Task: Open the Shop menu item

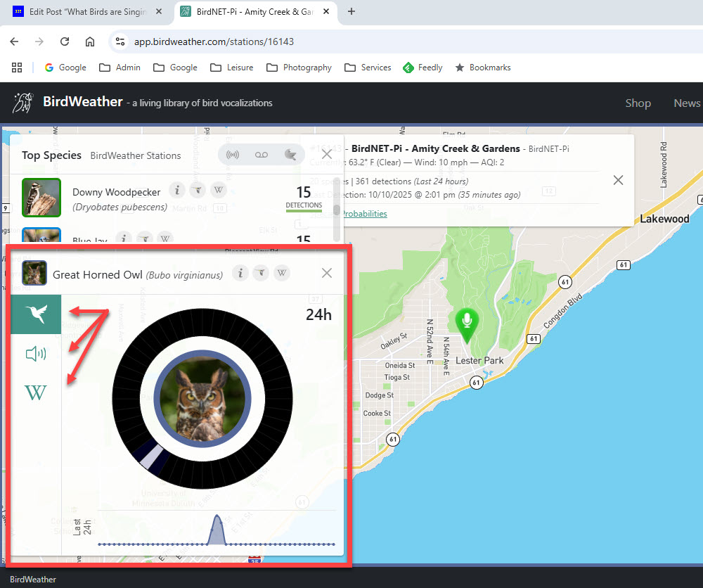Action: pyautogui.click(x=638, y=103)
